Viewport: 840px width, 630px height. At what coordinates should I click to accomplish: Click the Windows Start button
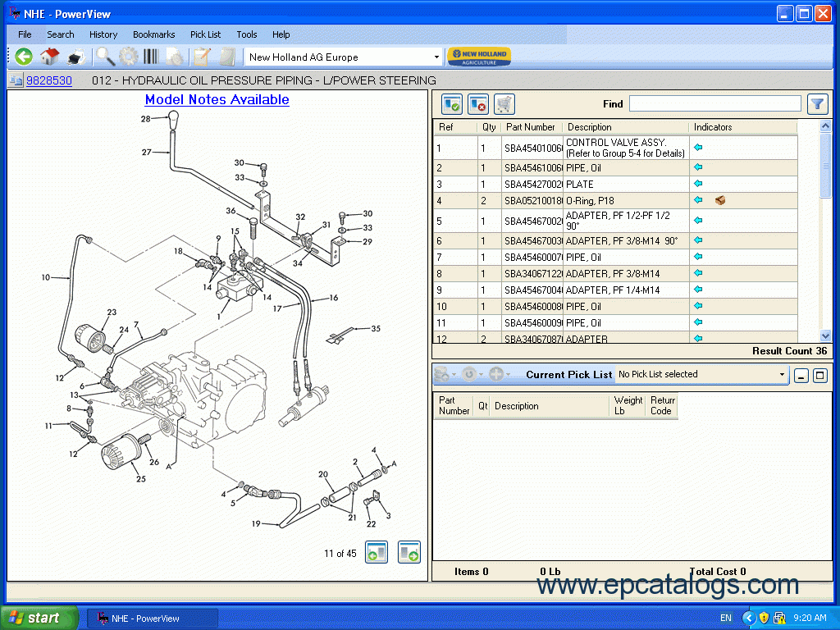[39, 618]
